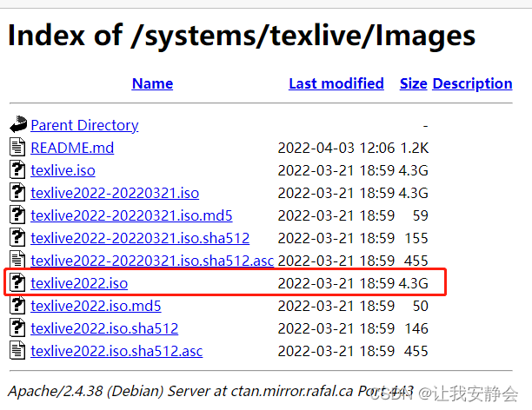Sort listing by the Description header
The width and height of the screenshot is (532, 410).
[472, 83]
